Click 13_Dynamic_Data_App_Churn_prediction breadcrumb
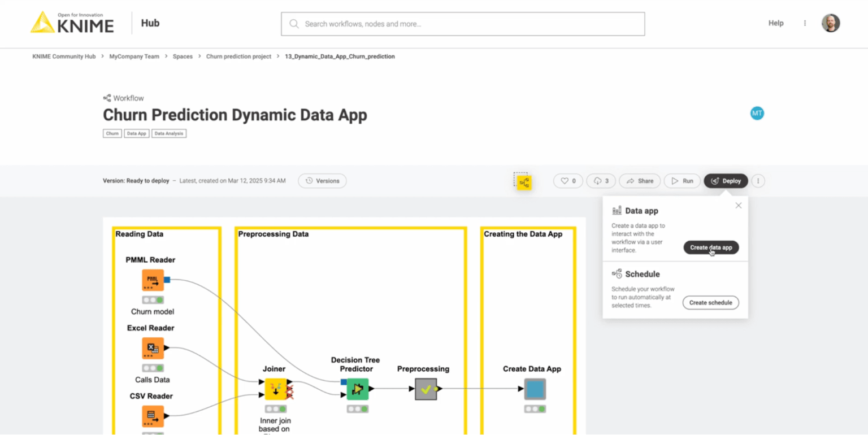Screen dimensions: 868x435 340,56
